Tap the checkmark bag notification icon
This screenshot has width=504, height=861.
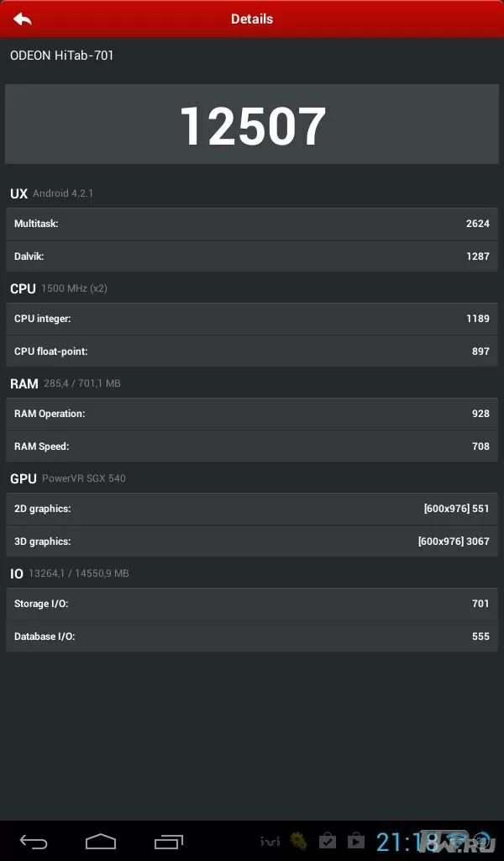tap(328, 841)
